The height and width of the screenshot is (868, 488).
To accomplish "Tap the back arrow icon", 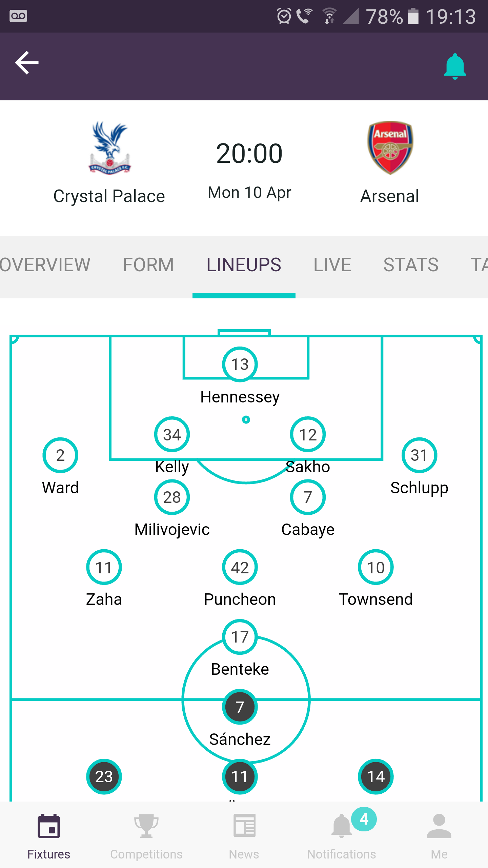I will (27, 63).
